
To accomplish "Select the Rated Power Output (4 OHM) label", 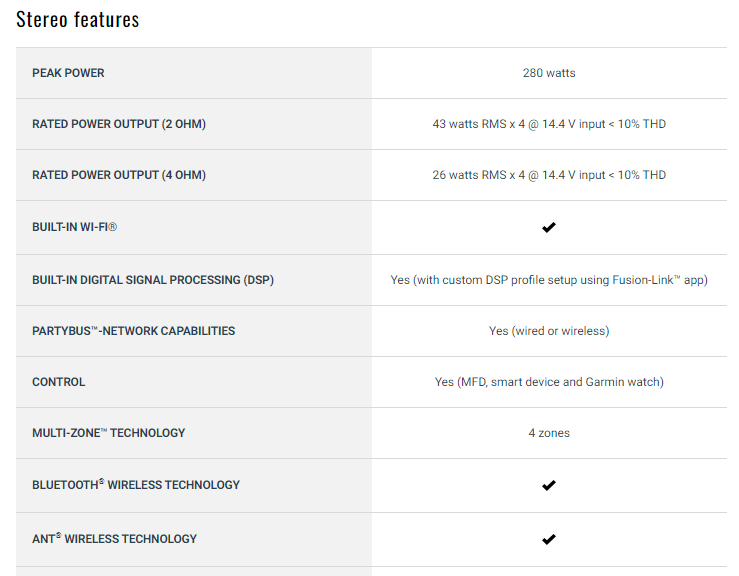I will tap(119, 175).
